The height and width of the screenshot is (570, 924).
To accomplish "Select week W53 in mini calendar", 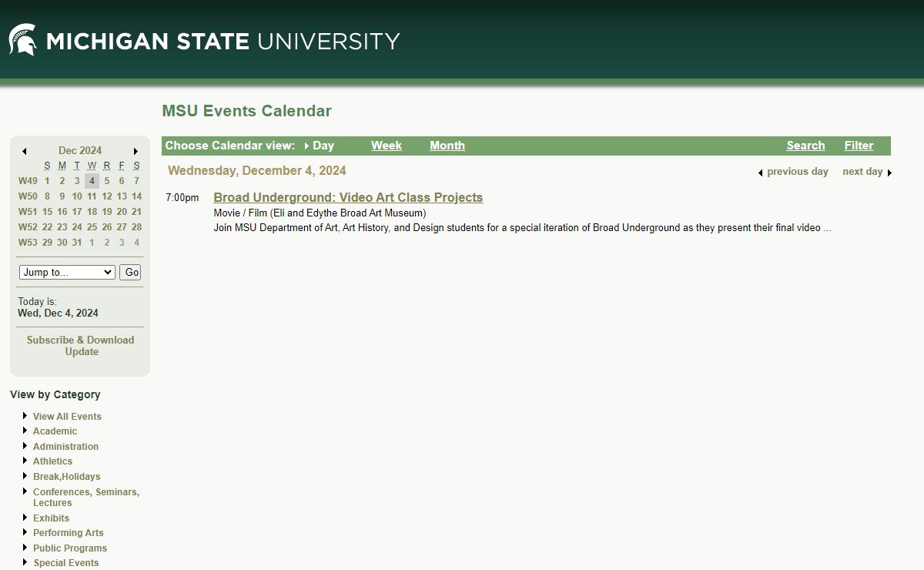I will [28, 243].
